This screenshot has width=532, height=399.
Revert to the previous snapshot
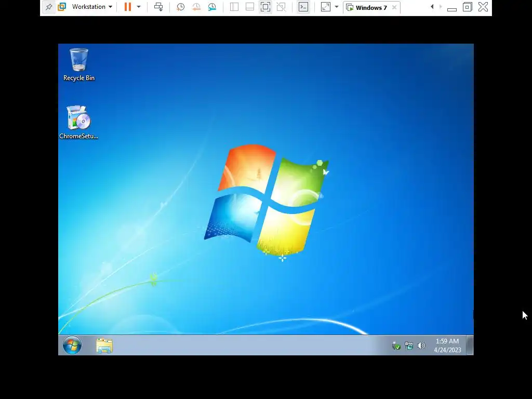(x=196, y=7)
